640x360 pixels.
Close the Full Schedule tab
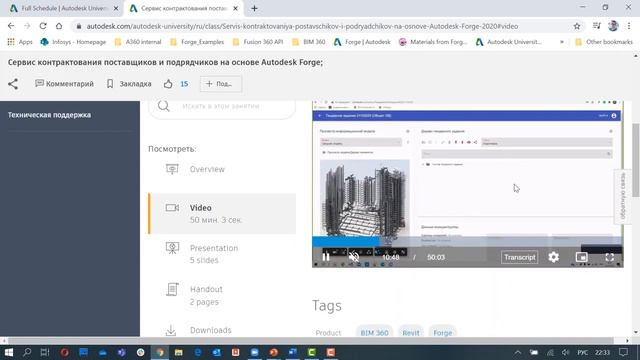(116, 8)
